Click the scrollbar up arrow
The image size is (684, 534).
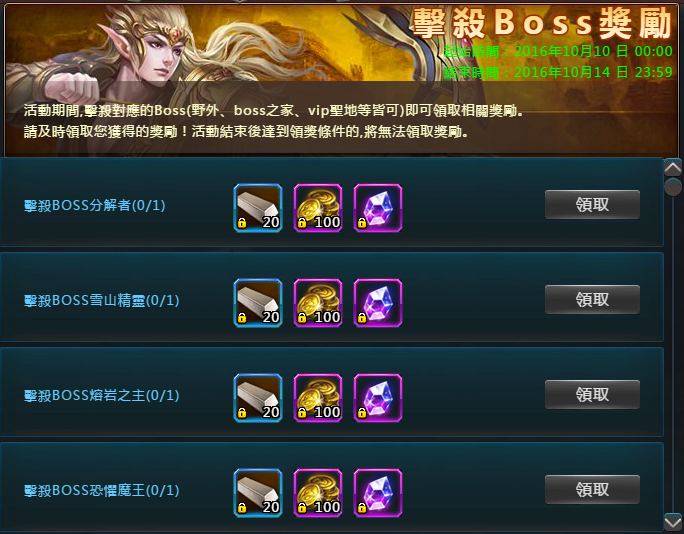coord(673,168)
